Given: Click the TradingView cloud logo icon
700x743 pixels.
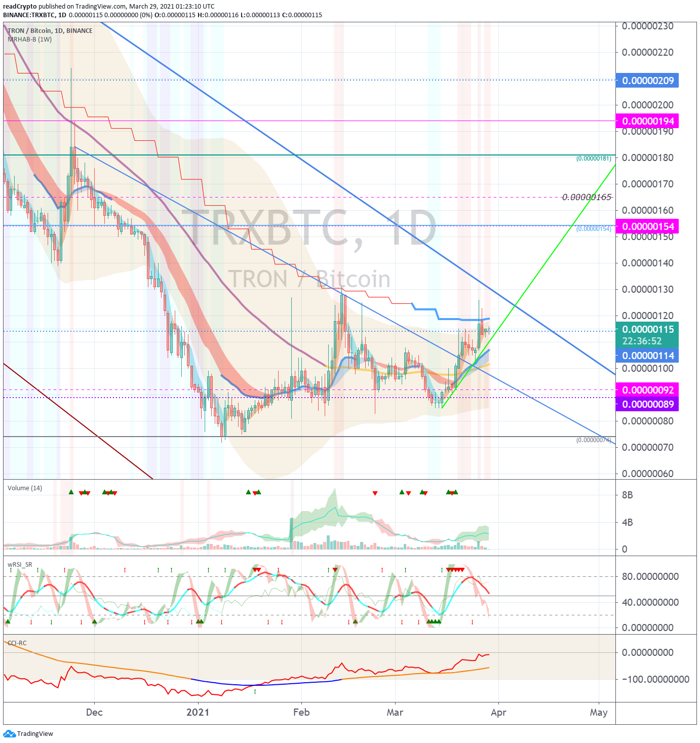Looking at the screenshot, I should 9,733.
